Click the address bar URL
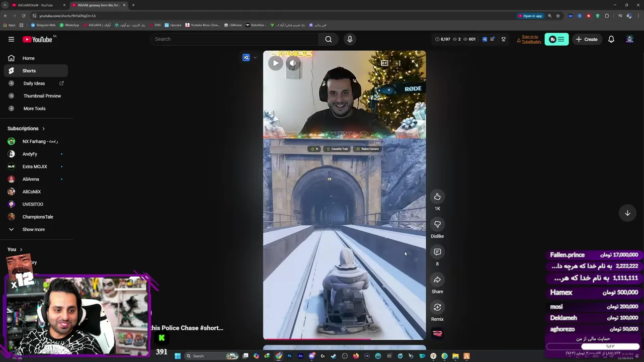The height and width of the screenshot is (362, 644). point(67,16)
